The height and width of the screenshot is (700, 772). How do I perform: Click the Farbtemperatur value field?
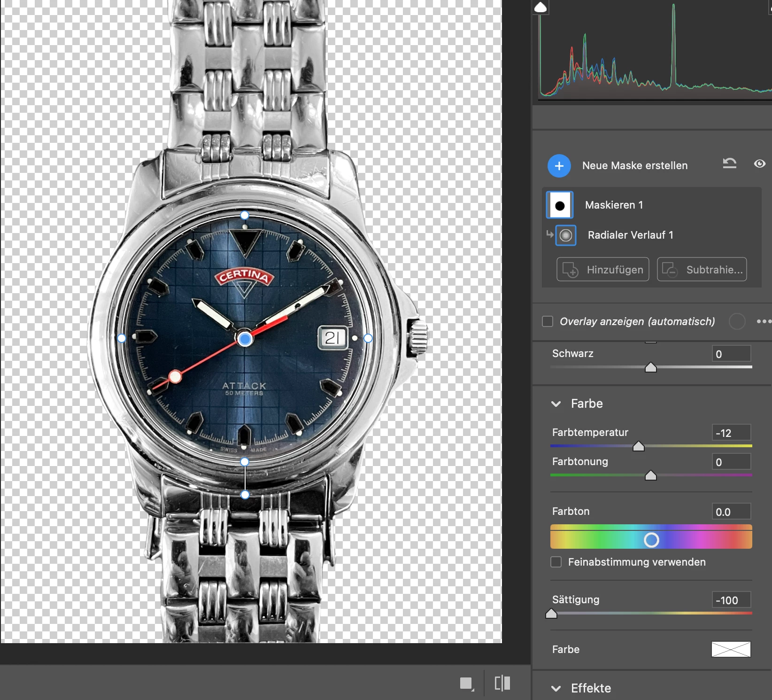click(x=731, y=433)
